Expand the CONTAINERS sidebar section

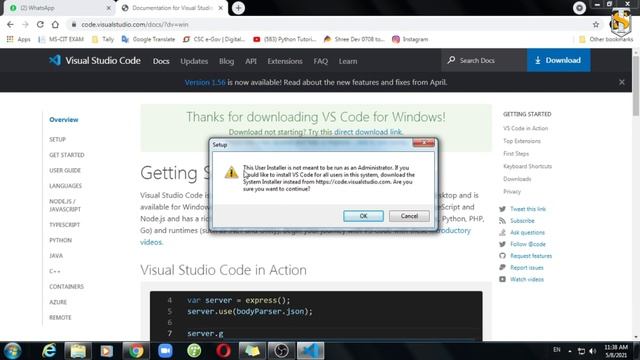tap(67, 287)
